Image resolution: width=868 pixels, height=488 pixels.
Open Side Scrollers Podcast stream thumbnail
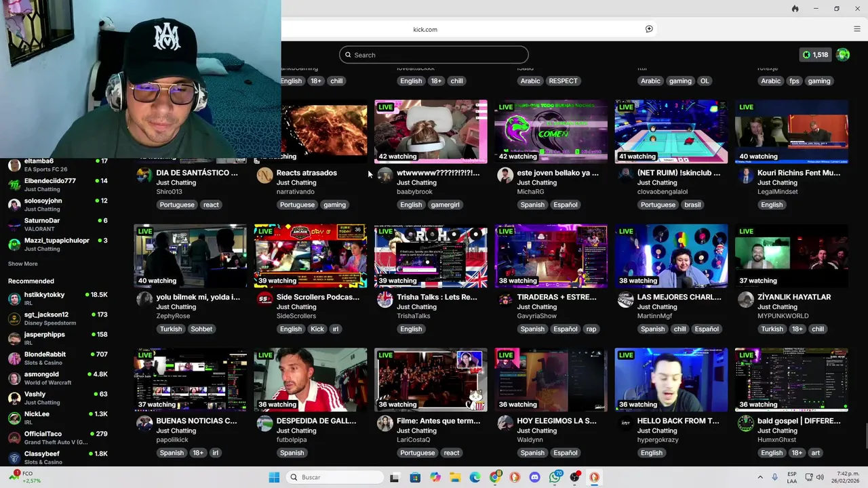tap(311, 256)
